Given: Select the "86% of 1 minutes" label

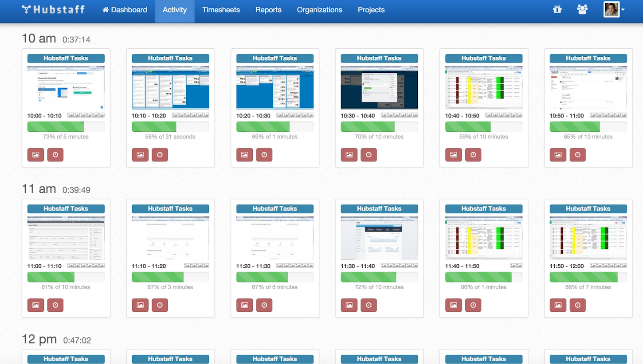Looking at the screenshot, I should [484, 287].
